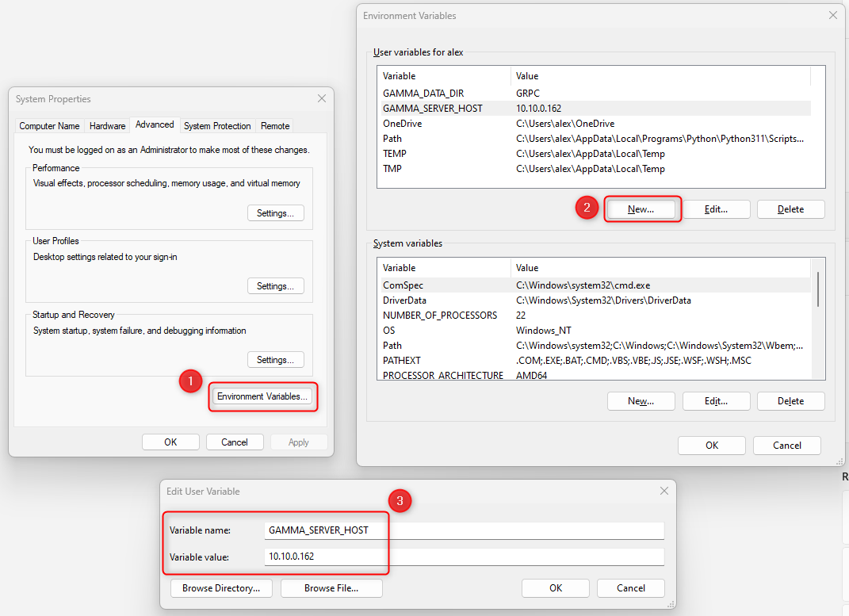This screenshot has width=849, height=616.
Task: Click the Variable name input field
Action: click(464, 530)
